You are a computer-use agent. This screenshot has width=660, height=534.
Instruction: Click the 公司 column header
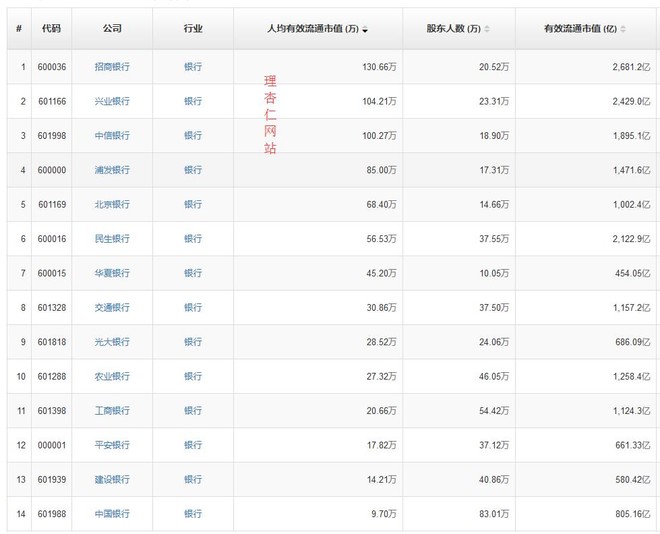coord(112,29)
